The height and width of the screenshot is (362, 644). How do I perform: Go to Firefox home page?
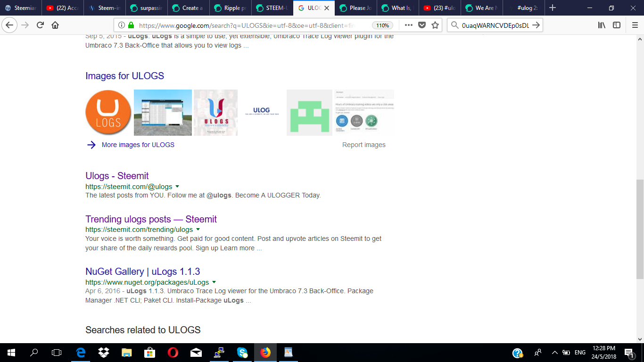pos(55,25)
